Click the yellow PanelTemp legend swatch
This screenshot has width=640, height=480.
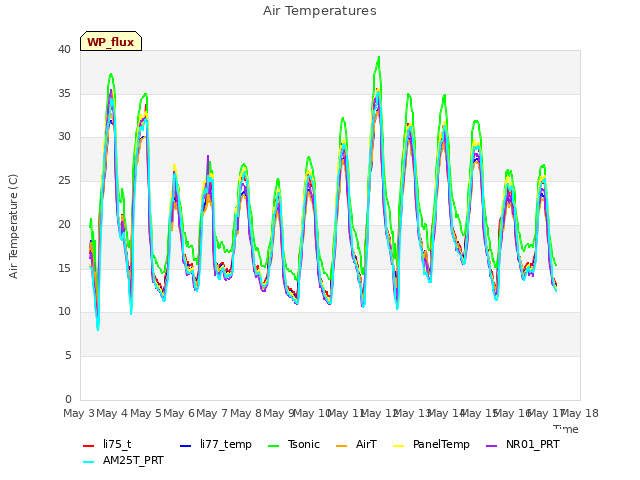pos(398,446)
